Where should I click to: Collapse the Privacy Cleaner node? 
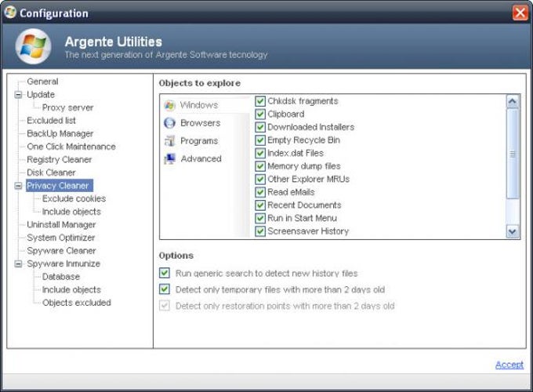pos(18,186)
